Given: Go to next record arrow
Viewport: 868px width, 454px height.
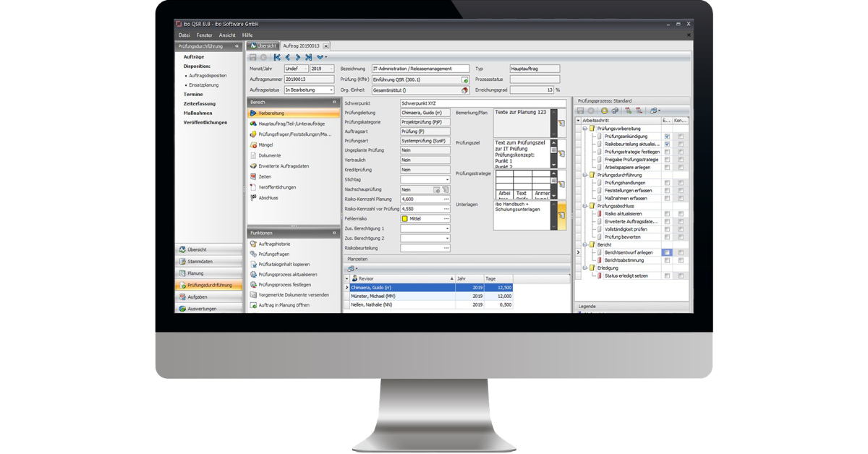Looking at the screenshot, I should (x=297, y=57).
